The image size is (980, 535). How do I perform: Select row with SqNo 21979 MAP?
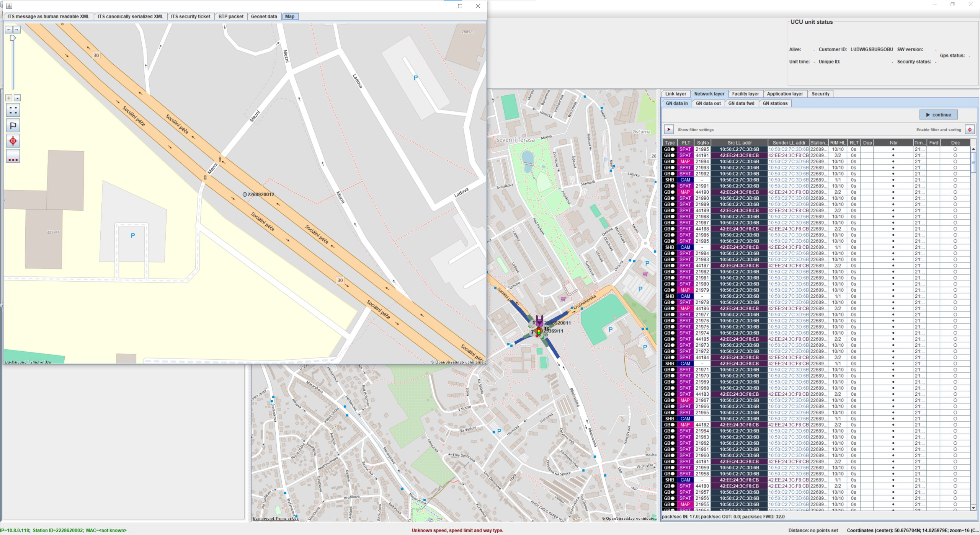tap(816, 290)
